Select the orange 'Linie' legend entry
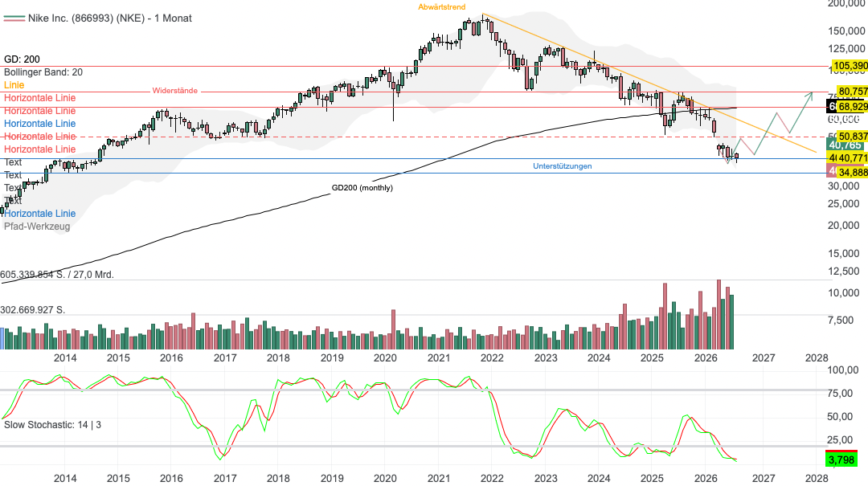Viewport: 868px width, 486px height. coord(14,84)
